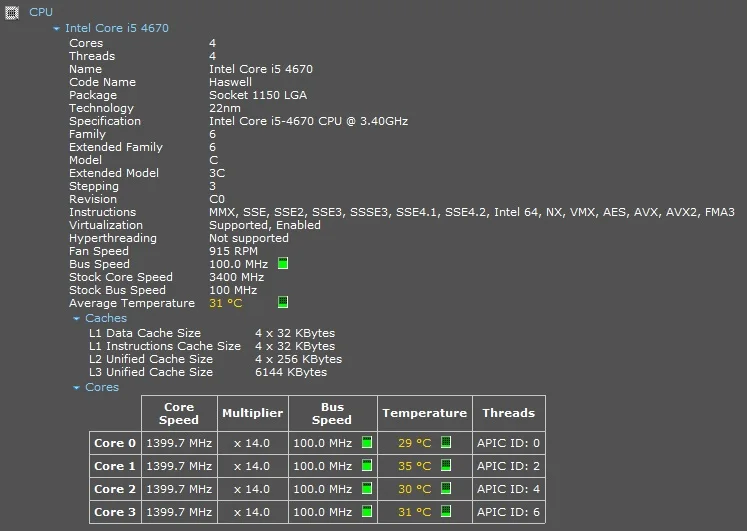The height and width of the screenshot is (531, 747).
Task: Click the Specification value with 3.40GHz
Action: [x=308, y=121]
